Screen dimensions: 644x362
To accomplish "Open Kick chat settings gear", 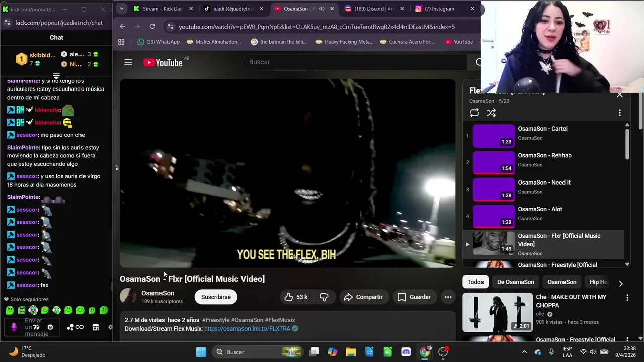I will coord(110,327).
